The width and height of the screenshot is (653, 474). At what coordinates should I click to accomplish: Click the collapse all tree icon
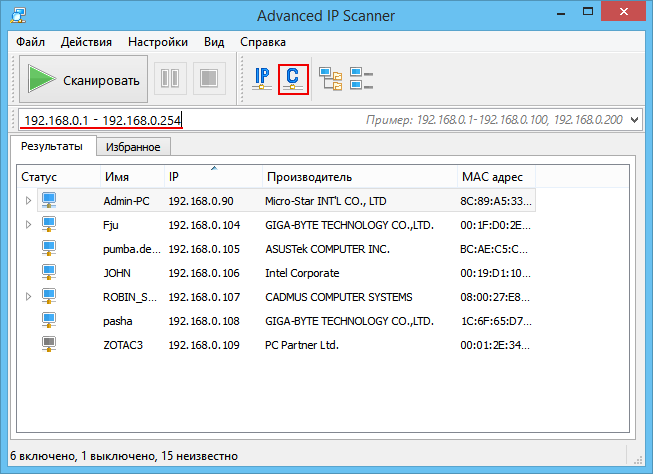tap(362, 79)
